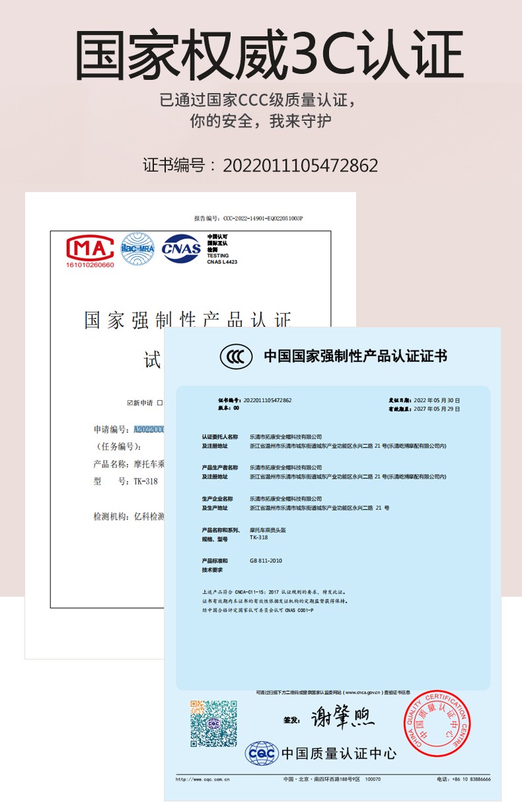Viewport: 522px width, 812px height.
Task: Click the TESTING CNAS L4423 text
Action: point(222,259)
